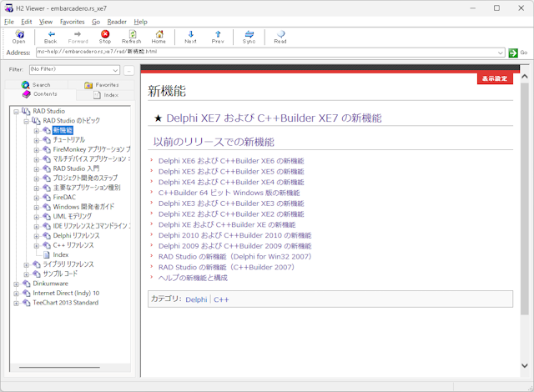This screenshot has width=534, height=392.
Task: Open the Delphi category link
Action: 196,299
